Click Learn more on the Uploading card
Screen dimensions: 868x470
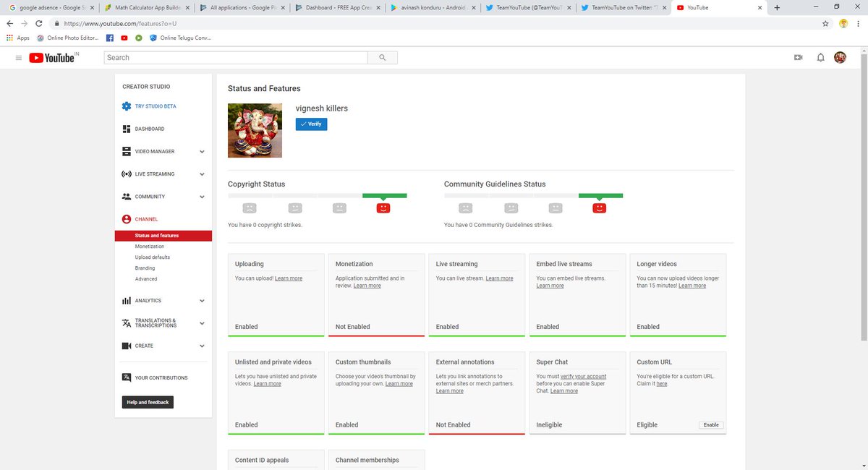(x=289, y=278)
